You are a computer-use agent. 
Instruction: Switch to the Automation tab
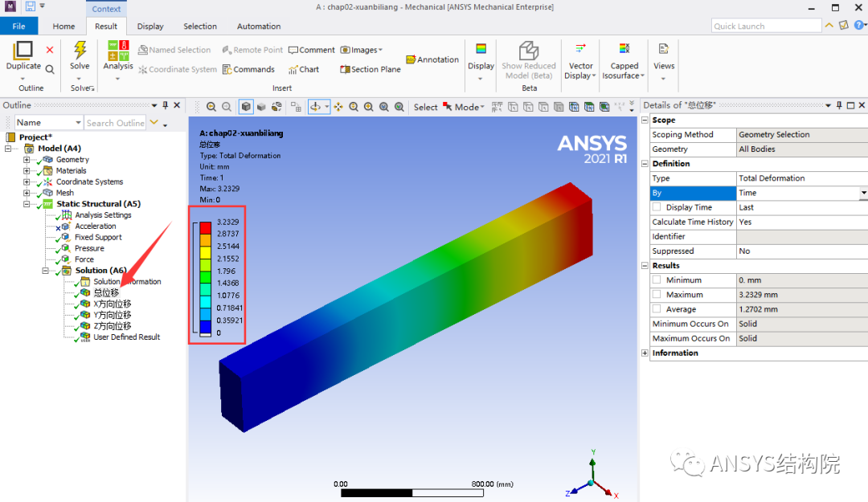pos(258,26)
